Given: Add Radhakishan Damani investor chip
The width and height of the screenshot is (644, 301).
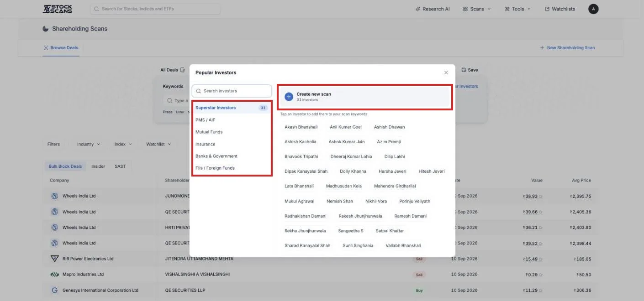Looking at the screenshot, I should coord(306,216).
